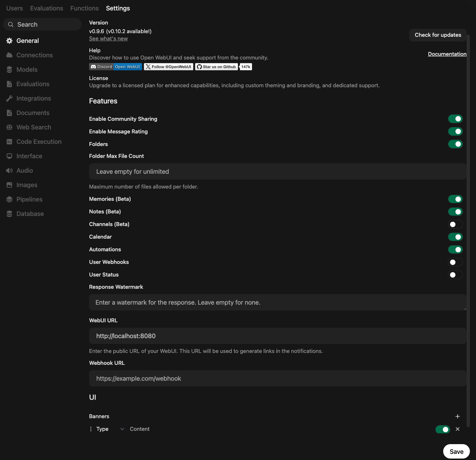The width and height of the screenshot is (476, 460).
Task: Click the Connections cloud icon
Action: click(x=9, y=55)
